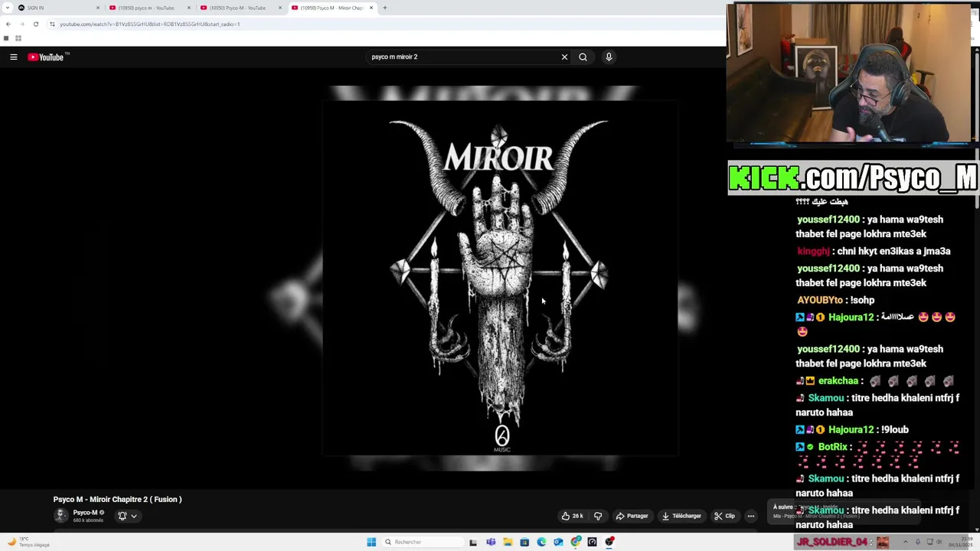This screenshot has width=980, height=551.
Task: Share the video via Partager button
Action: (632, 516)
